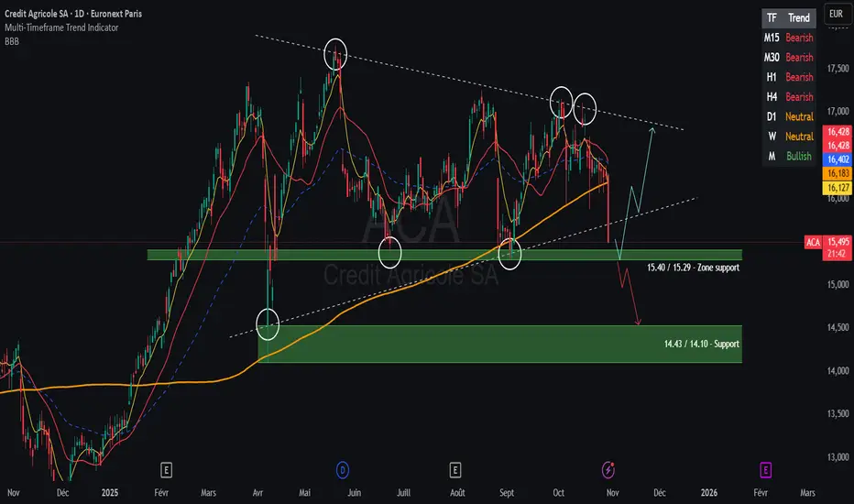Click the 14,000 price axis label

click(x=838, y=370)
